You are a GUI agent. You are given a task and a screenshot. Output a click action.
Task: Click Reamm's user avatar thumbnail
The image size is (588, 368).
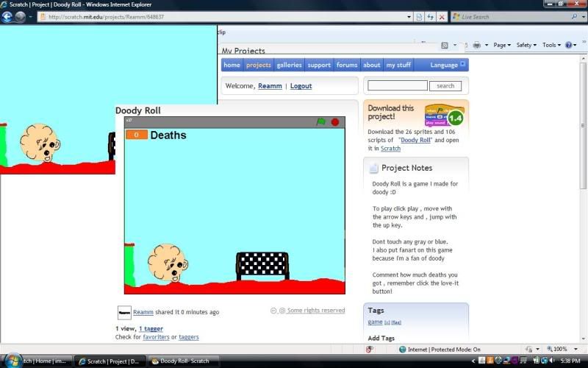tap(124, 312)
